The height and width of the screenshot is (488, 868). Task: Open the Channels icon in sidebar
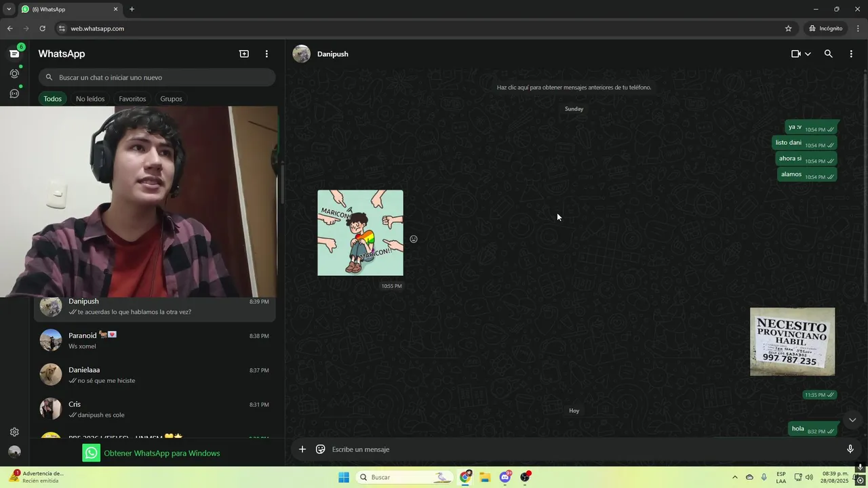14,94
